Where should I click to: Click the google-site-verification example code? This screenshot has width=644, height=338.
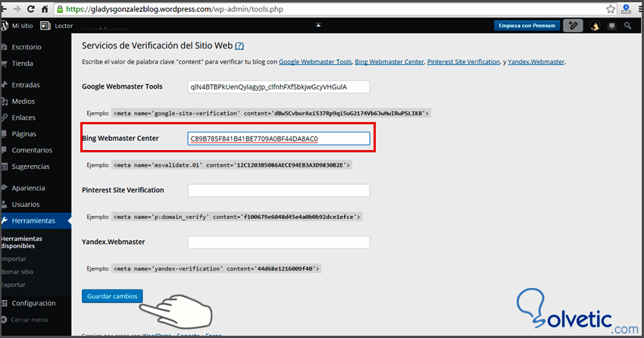(271, 113)
